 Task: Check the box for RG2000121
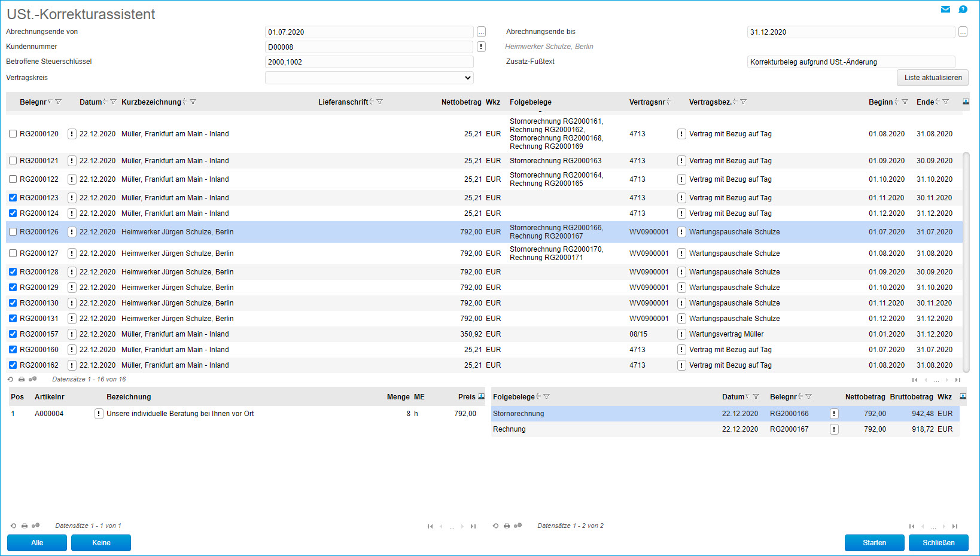coord(13,161)
